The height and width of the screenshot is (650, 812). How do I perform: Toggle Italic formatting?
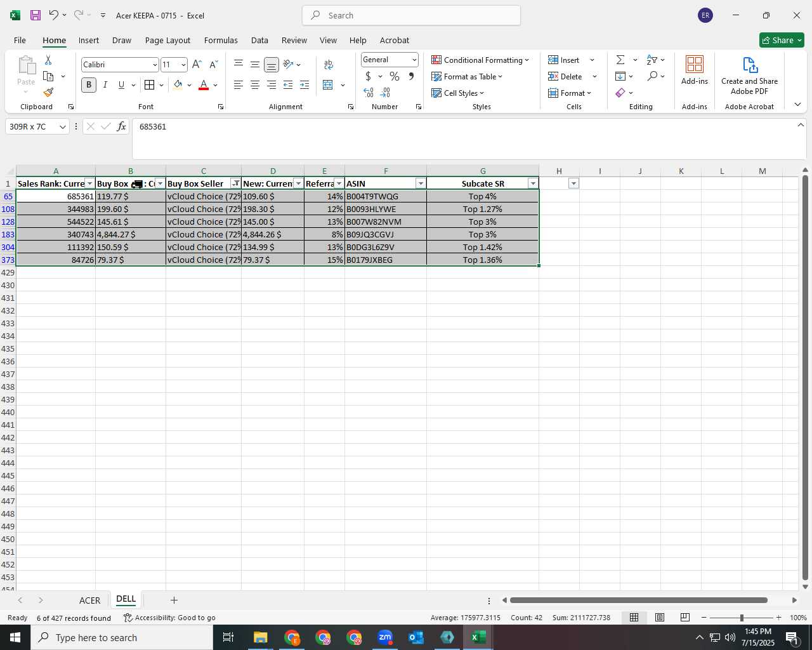click(x=105, y=84)
